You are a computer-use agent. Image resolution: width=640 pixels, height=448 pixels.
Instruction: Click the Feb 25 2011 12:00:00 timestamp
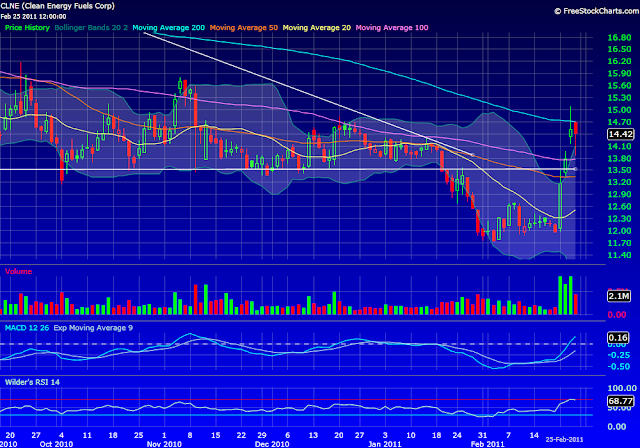coord(33,17)
